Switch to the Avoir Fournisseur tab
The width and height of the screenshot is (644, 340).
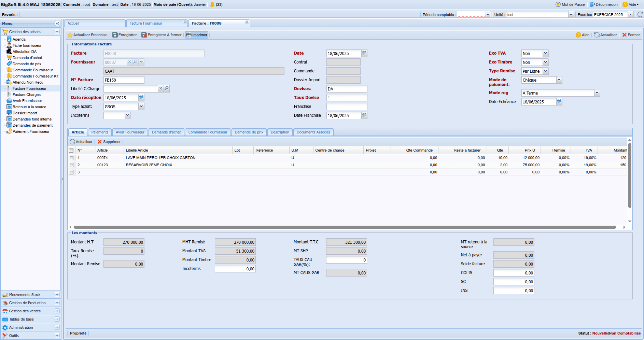click(130, 132)
